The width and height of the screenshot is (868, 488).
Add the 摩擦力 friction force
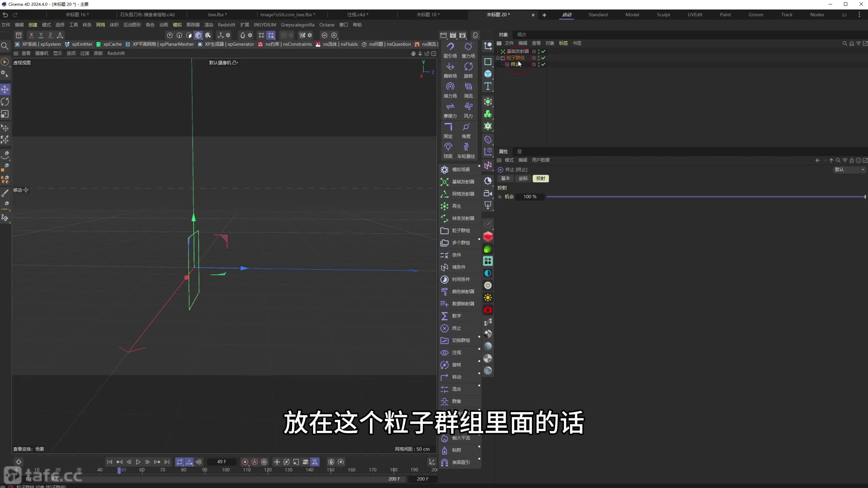pos(450,110)
